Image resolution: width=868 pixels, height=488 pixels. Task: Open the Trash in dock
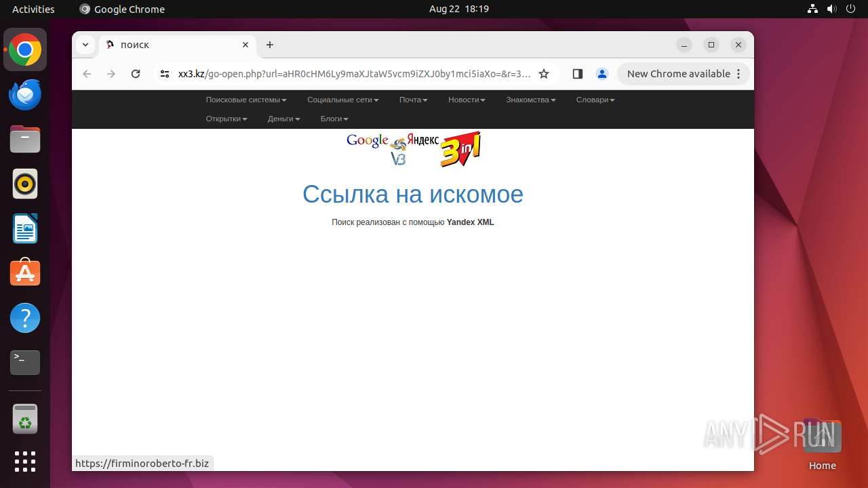click(25, 419)
